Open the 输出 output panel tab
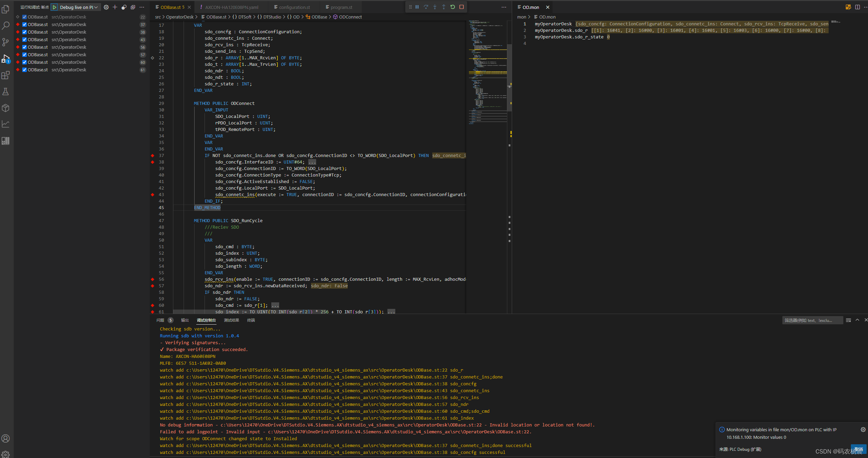The height and width of the screenshot is (458, 868). (x=185, y=320)
